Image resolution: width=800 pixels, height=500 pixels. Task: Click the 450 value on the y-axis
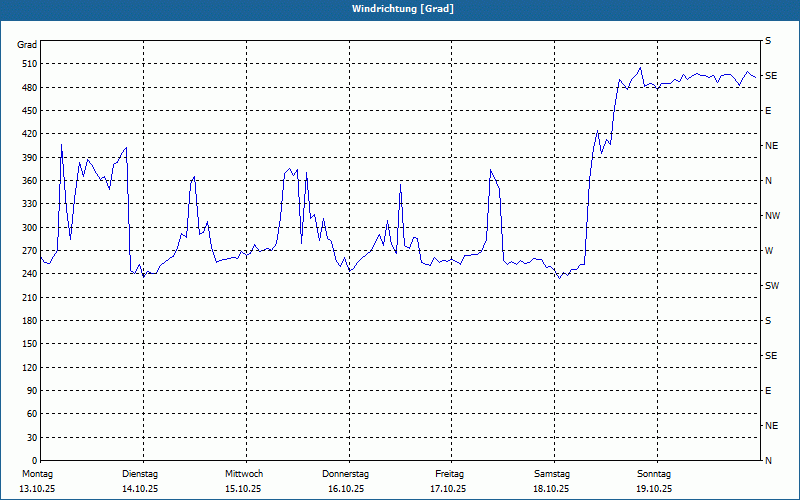pyautogui.click(x=27, y=111)
